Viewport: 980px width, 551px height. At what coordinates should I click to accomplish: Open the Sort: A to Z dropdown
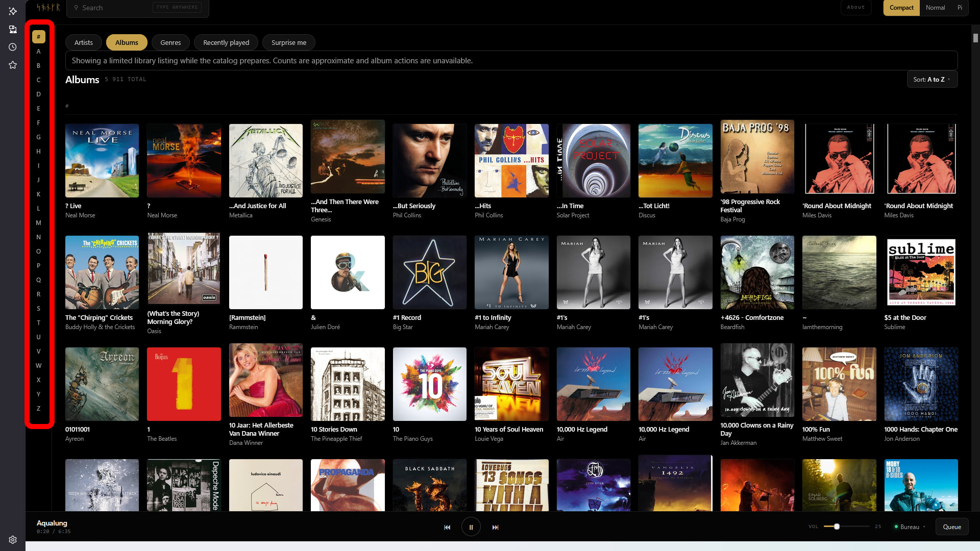932,80
